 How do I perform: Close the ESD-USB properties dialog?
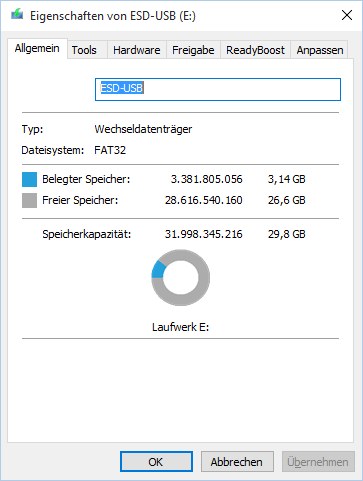347,15
